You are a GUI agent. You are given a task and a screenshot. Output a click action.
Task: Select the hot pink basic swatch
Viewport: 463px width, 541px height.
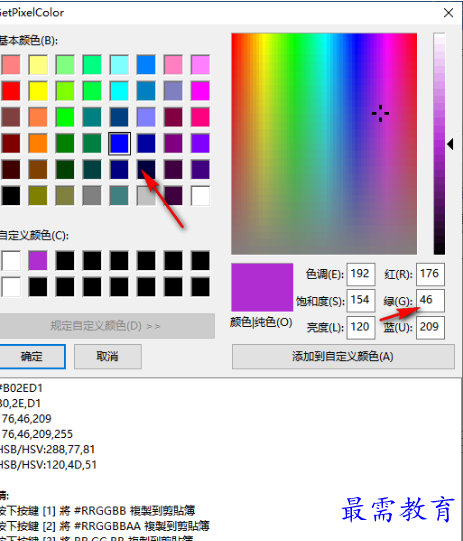pyautogui.click(x=200, y=117)
